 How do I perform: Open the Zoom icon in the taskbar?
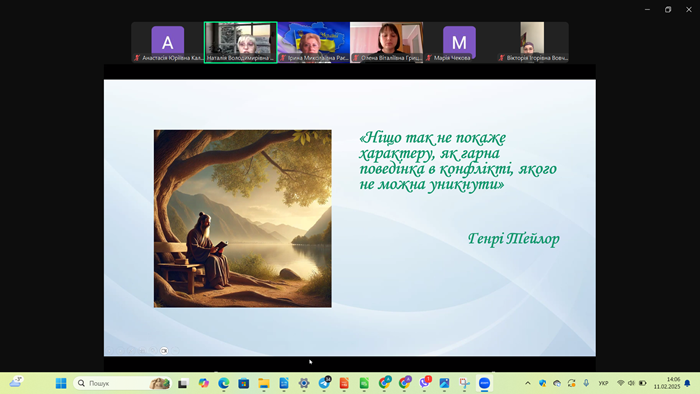click(484, 383)
